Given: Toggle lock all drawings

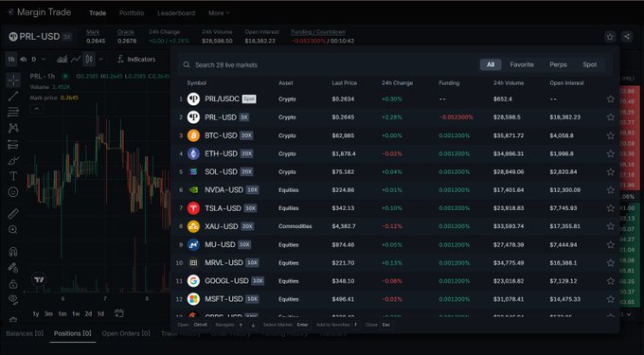Looking at the screenshot, I should click(13, 284).
